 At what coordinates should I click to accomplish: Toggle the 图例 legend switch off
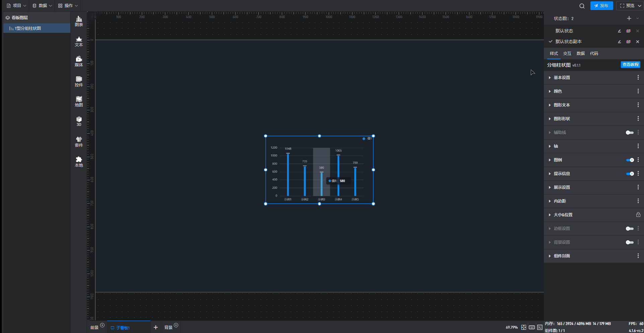(x=630, y=160)
